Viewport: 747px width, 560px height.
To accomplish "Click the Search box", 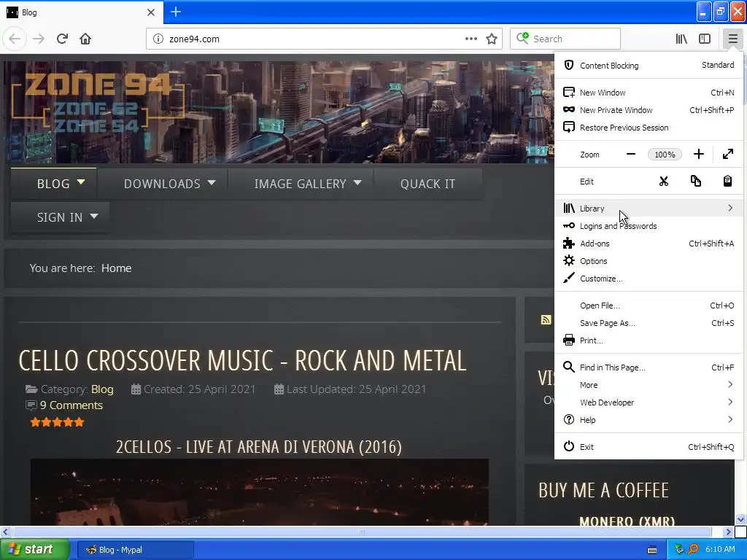I will pos(565,39).
